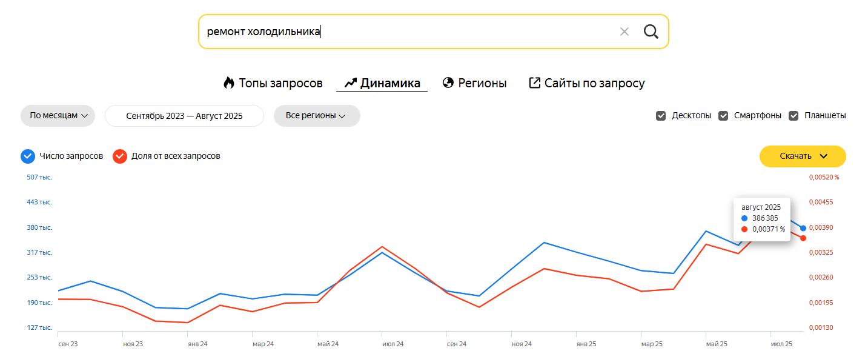Click the external link icon for Сайты по запросу
This screenshot has height=362, width=868.
click(x=534, y=83)
